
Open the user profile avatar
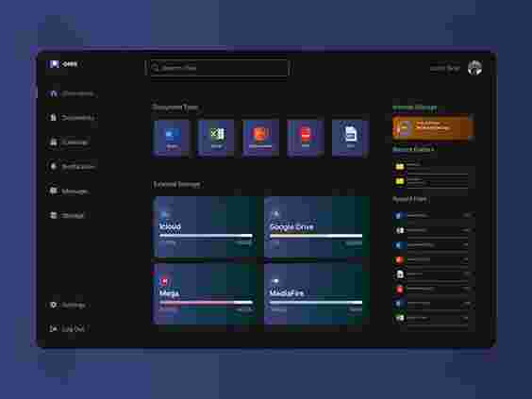point(474,68)
